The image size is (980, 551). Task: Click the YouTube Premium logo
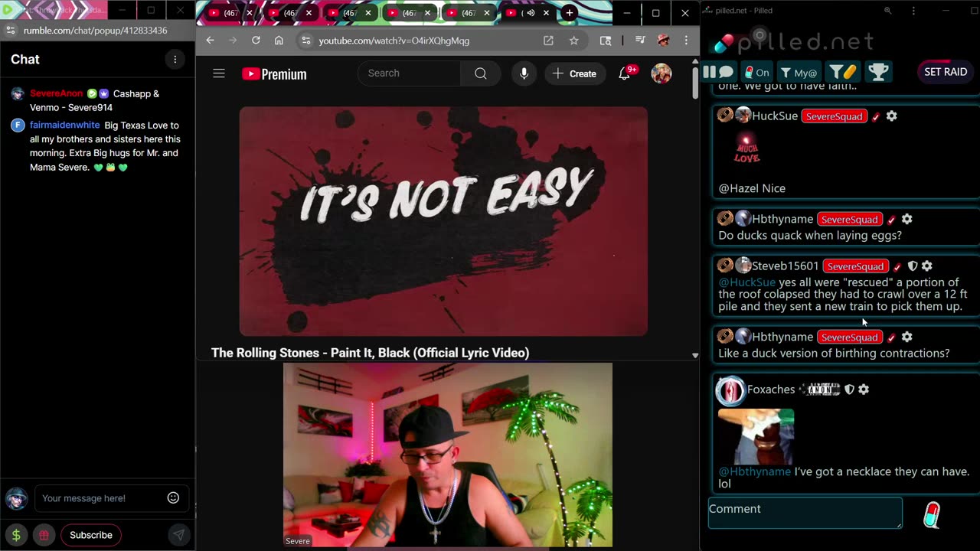point(274,73)
